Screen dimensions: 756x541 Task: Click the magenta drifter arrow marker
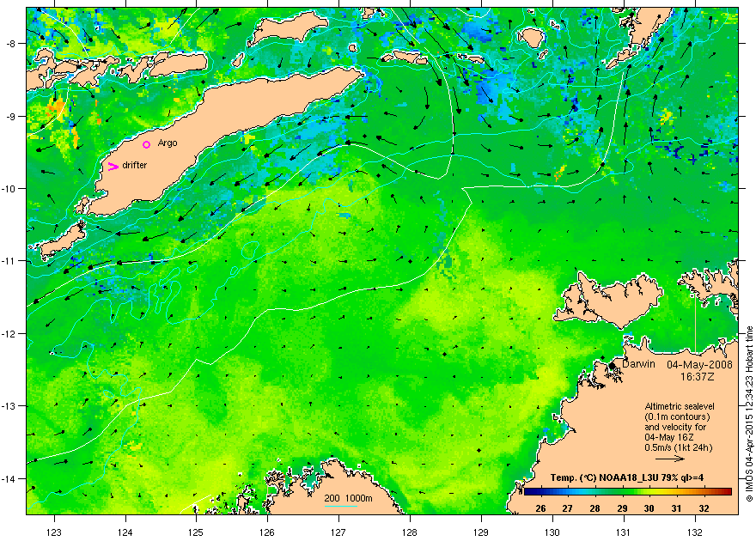pyautogui.click(x=113, y=167)
